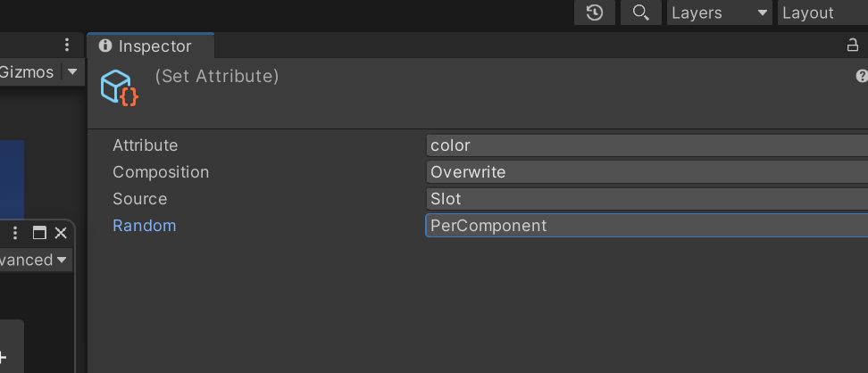Click the plus button at bottom left
Image resolution: width=868 pixels, height=373 pixels.
point(4,357)
